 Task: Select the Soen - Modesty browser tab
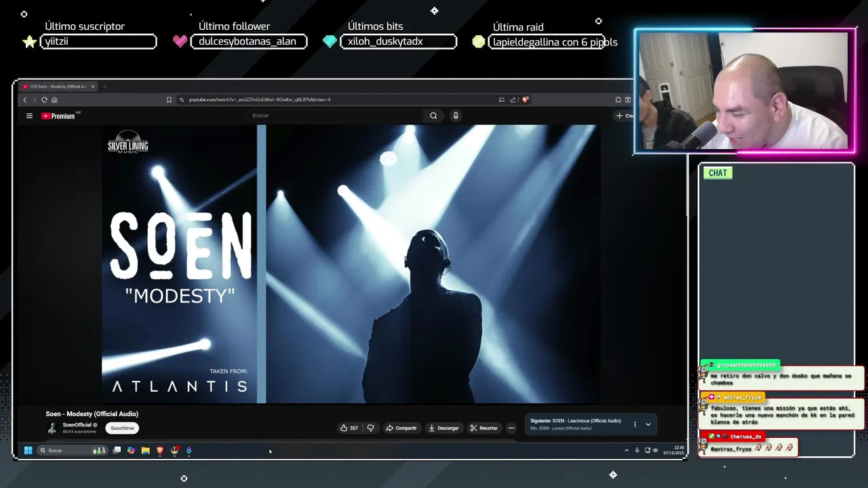point(58,86)
